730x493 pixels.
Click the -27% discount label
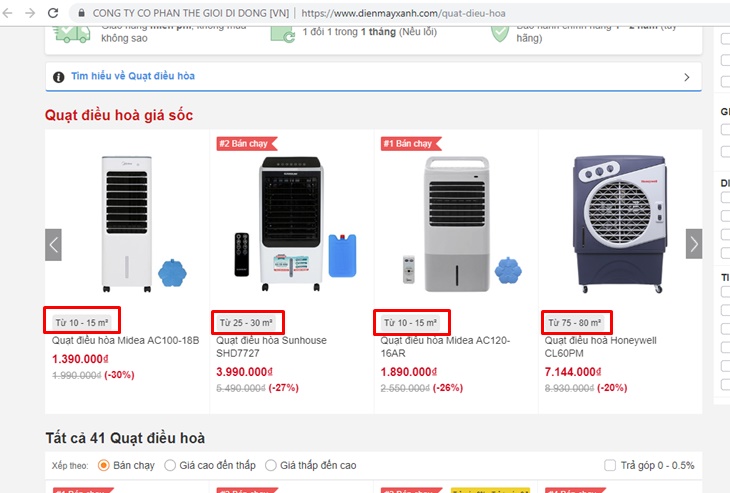[x=284, y=388]
